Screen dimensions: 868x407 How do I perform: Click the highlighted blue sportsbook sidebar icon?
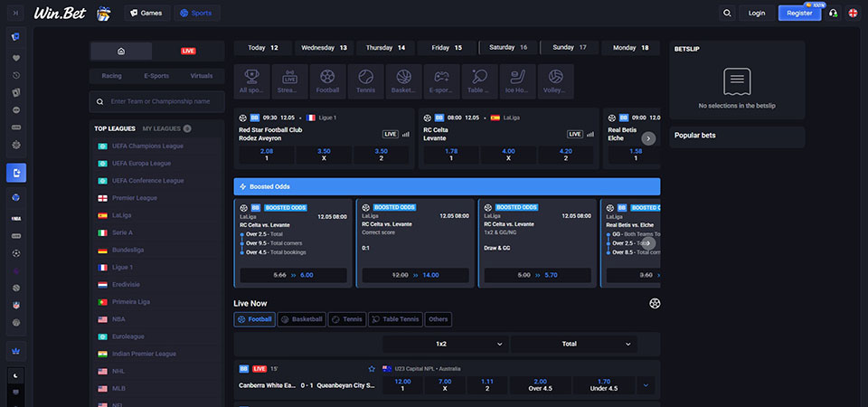click(16, 173)
